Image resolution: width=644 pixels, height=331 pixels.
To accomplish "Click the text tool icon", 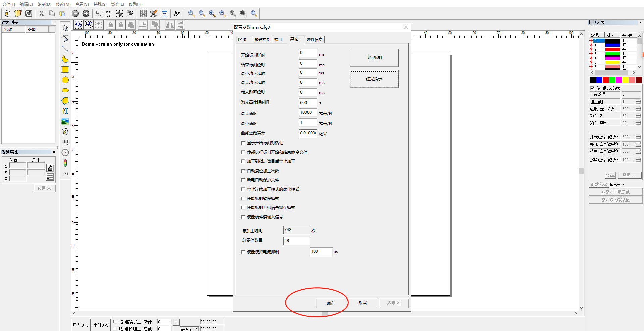I will click(65, 111).
